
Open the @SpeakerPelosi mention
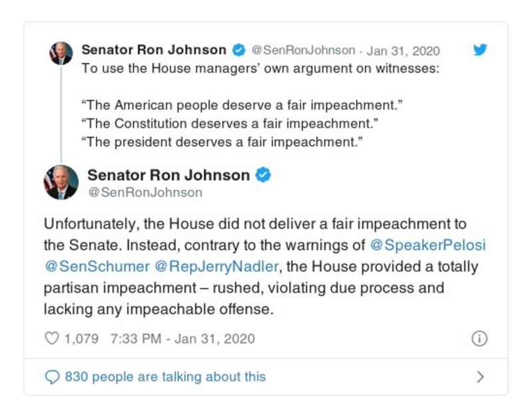[x=427, y=245]
